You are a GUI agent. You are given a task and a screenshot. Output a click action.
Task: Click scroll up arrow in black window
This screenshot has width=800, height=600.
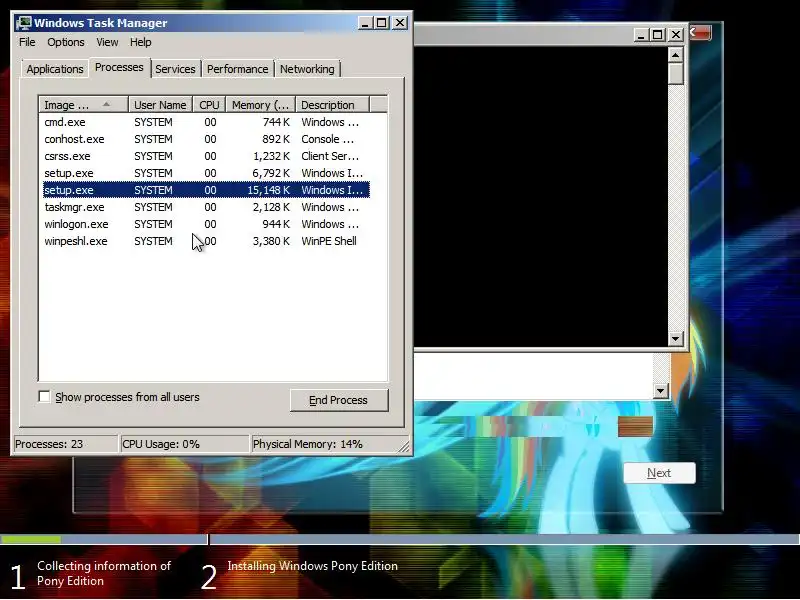click(676, 55)
